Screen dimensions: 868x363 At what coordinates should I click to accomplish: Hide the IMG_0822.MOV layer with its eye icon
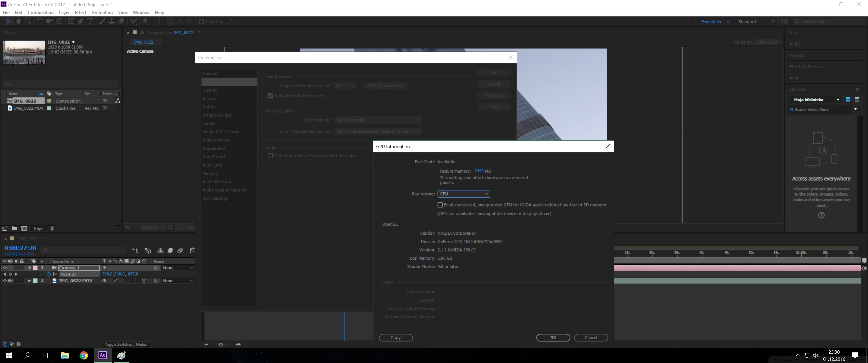(5, 281)
